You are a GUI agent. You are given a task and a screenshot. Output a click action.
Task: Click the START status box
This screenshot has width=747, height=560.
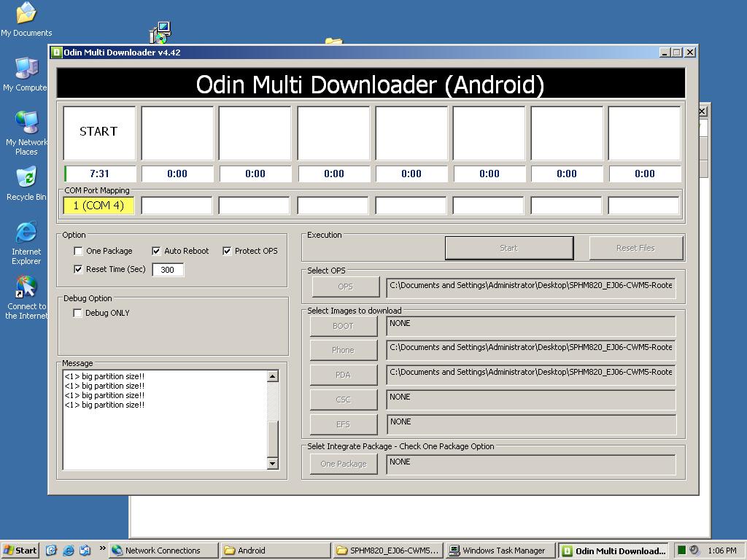click(x=99, y=133)
